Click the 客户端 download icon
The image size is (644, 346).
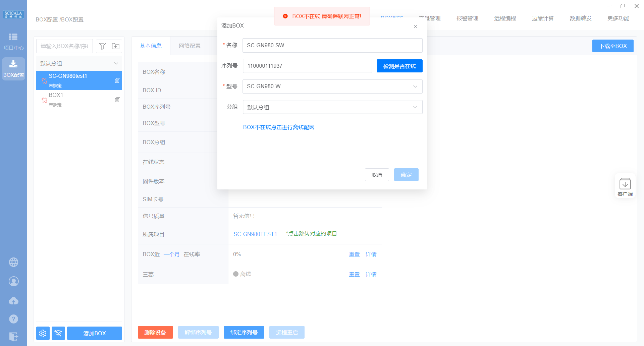click(x=625, y=187)
